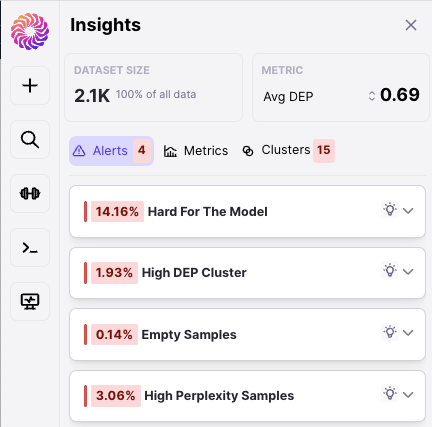This screenshot has width=432, height=427.
Task: Switch to the Metrics tab
Action: tap(196, 151)
